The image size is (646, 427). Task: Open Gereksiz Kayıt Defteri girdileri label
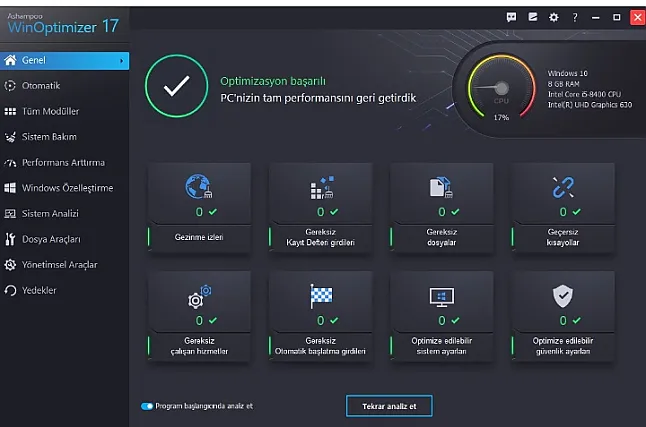(321, 237)
